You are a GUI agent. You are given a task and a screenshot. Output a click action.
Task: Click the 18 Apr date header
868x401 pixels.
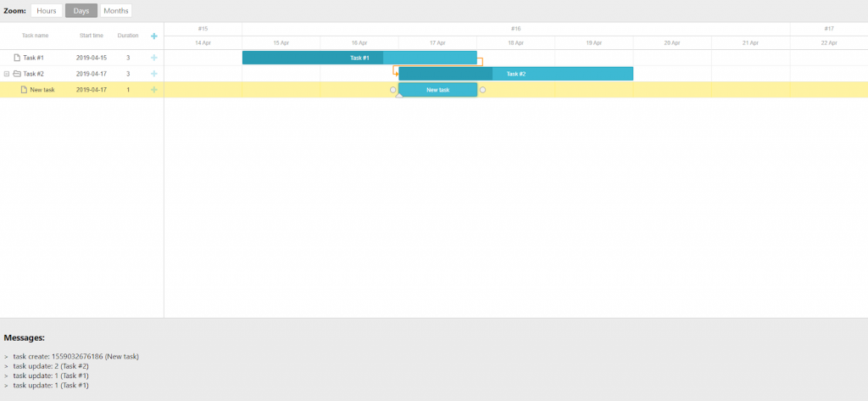click(516, 42)
